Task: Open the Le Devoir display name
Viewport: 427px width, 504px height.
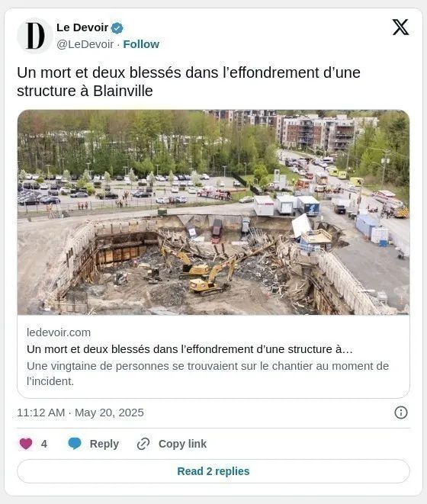Action: (82, 27)
